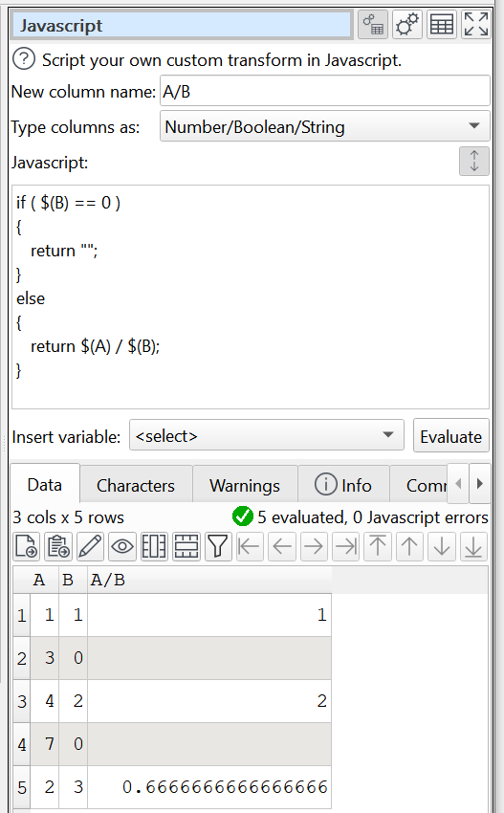Toggle the eye view icon
The image size is (504, 813).
122,546
